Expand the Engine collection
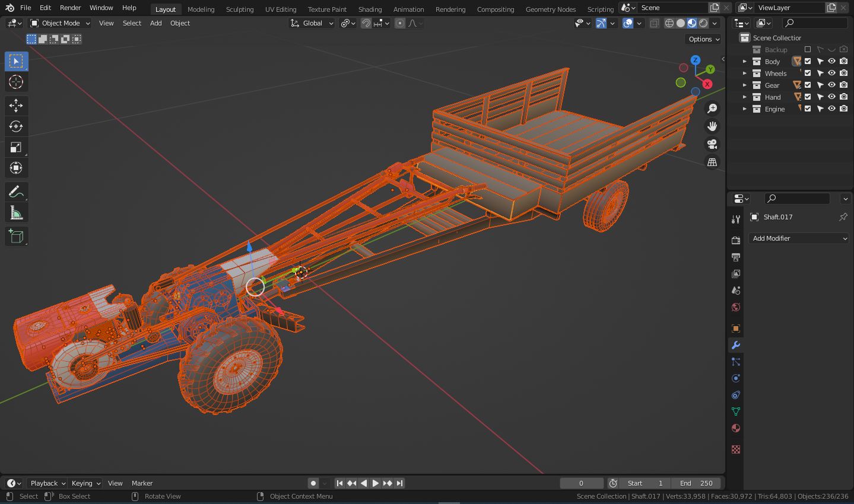The image size is (854, 504). pos(745,109)
